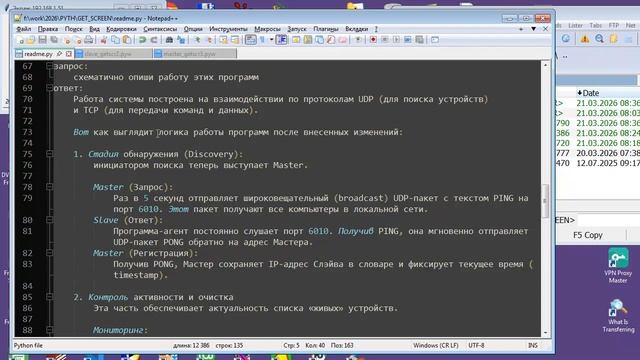Screen dimensions: 640x360
Task: Click the warning triangle icon in Total Commander
Action: coord(584,39)
